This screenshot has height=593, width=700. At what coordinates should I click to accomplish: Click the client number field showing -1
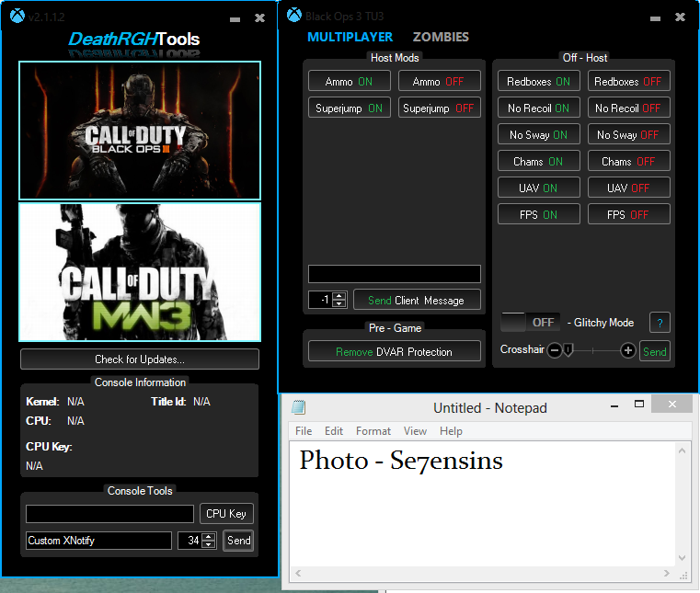click(x=321, y=300)
